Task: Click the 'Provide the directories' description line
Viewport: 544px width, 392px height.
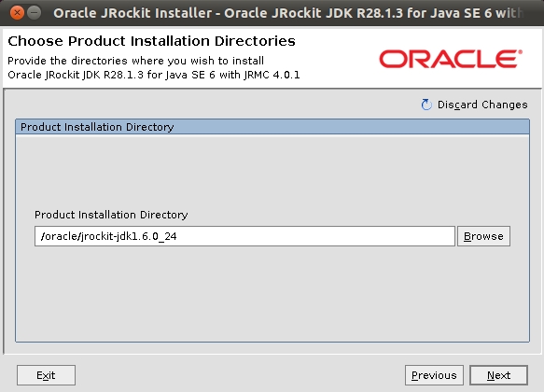Action: 135,61
